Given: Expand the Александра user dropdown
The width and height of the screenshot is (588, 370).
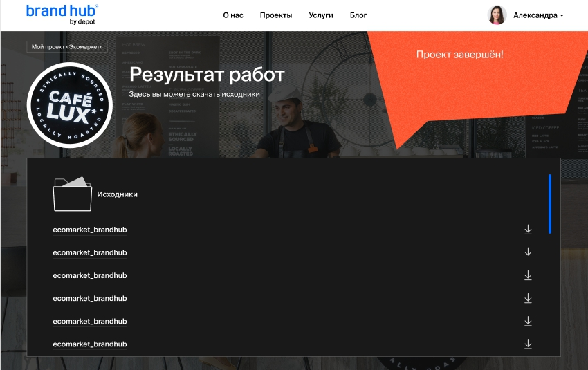Looking at the screenshot, I should click(x=561, y=15).
